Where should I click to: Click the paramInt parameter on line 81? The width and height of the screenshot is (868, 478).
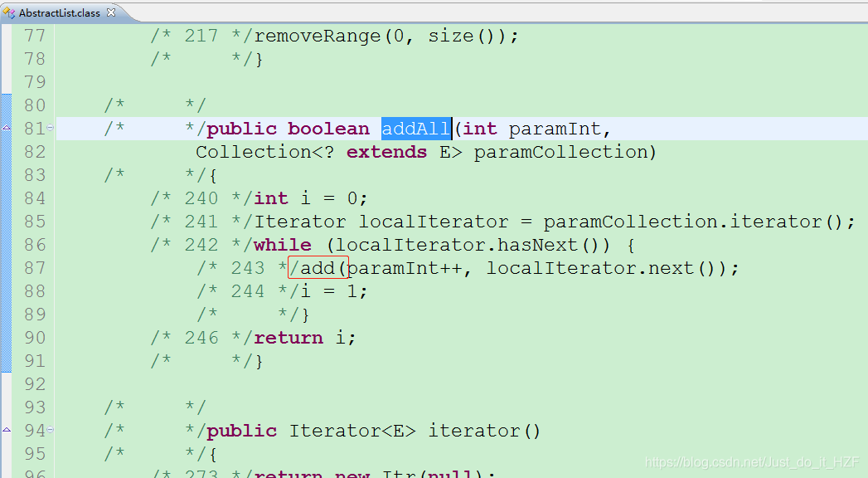(x=554, y=129)
